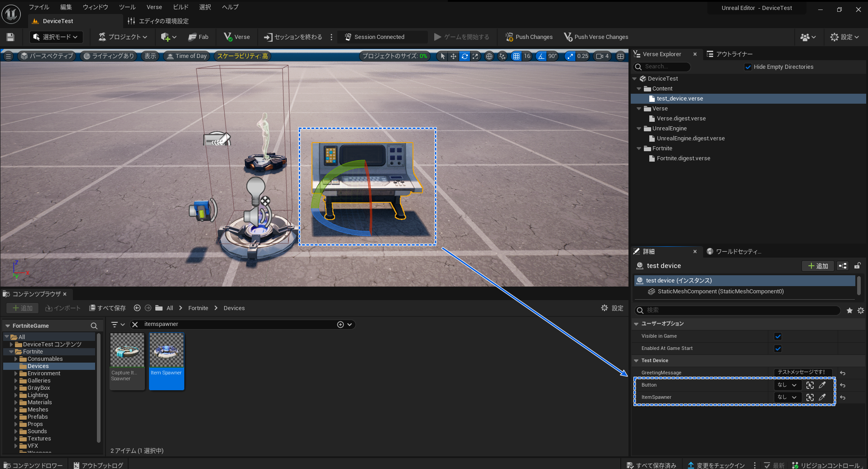The height and width of the screenshot is (469, 868).
Task: Click the Push Changes icon
Action: [x=509, y=37]
